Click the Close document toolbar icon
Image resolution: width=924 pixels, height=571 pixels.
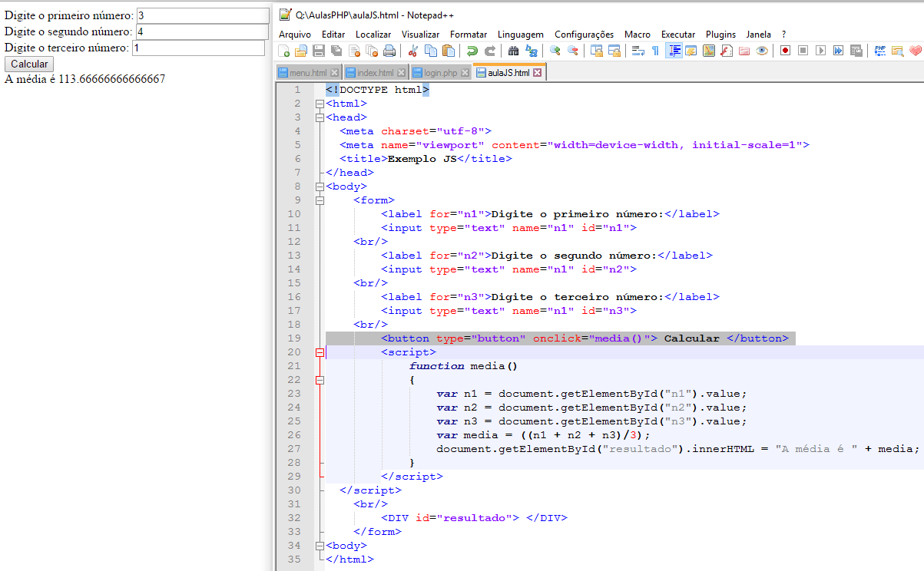click(353, 51)
